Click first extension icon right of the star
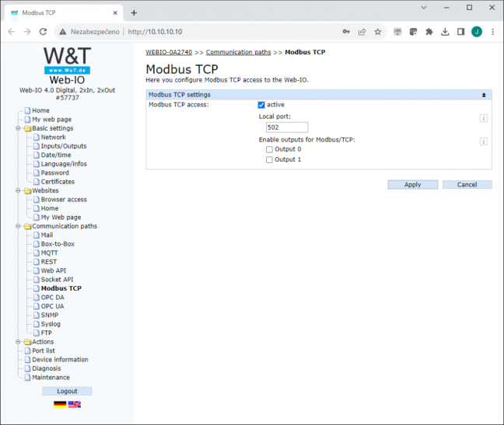504x425 pixels. [397, 31]
